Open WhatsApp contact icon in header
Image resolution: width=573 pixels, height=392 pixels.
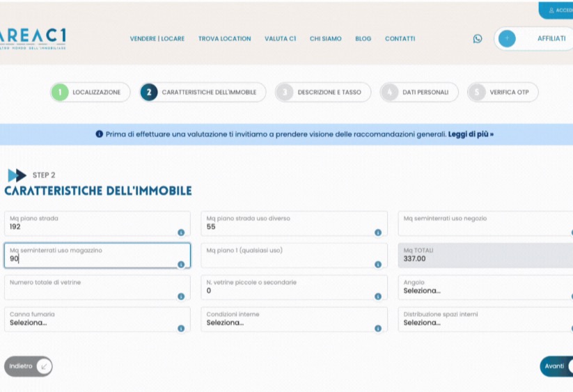(477, 39)
